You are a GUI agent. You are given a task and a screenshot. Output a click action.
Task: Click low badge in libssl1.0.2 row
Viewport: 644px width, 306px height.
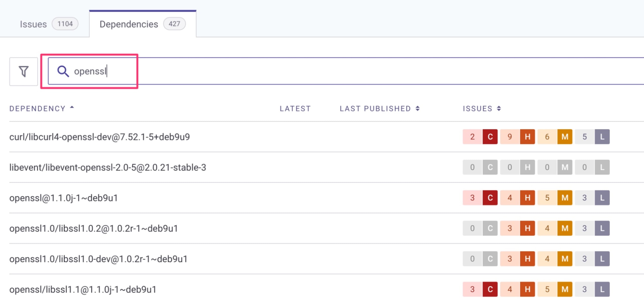point(602,228)
